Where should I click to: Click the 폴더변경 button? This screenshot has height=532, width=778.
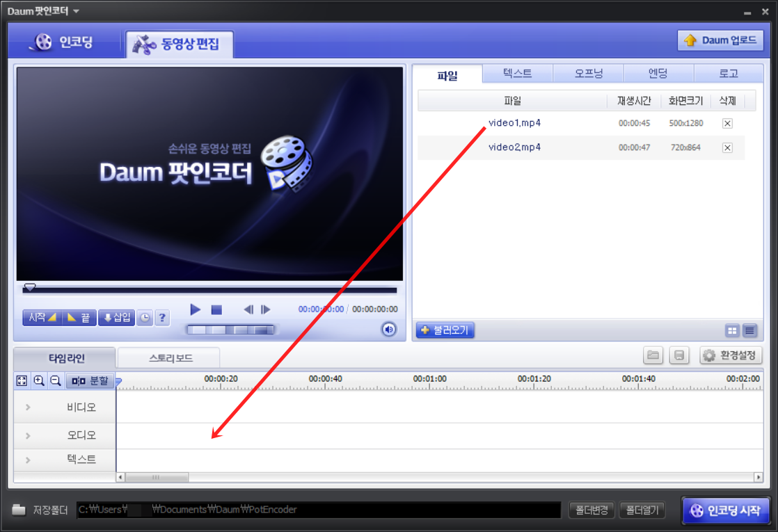[x=592, y=510]
